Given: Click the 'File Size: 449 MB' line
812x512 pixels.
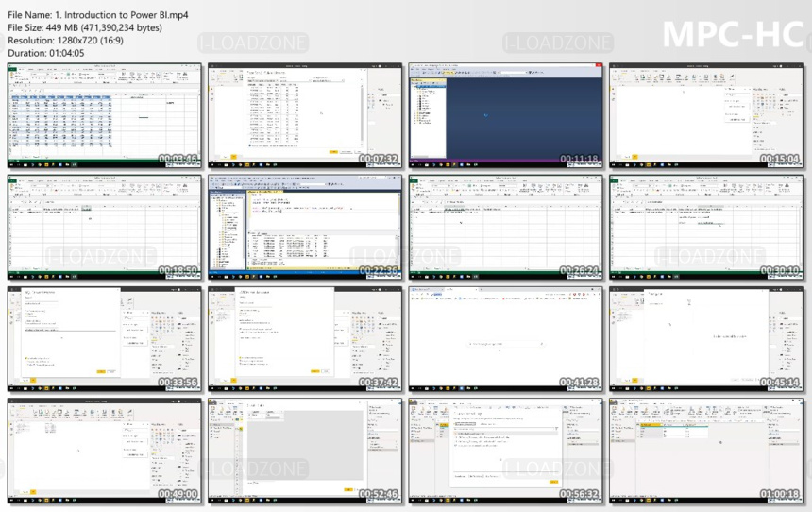Looking at the screenshot, I should [x=85, y=27].
